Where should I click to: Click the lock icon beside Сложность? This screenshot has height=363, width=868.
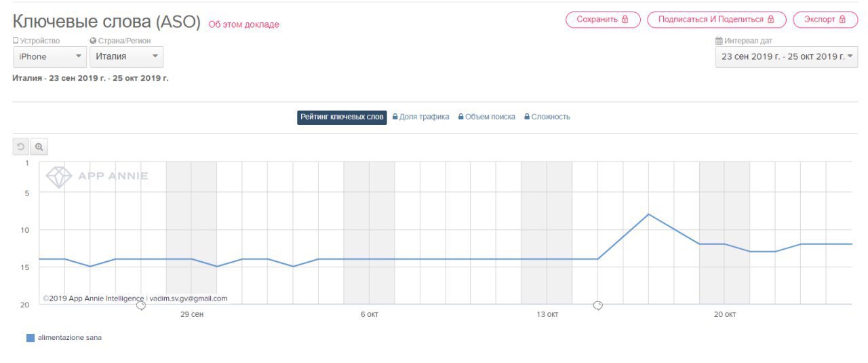point(527,117)
